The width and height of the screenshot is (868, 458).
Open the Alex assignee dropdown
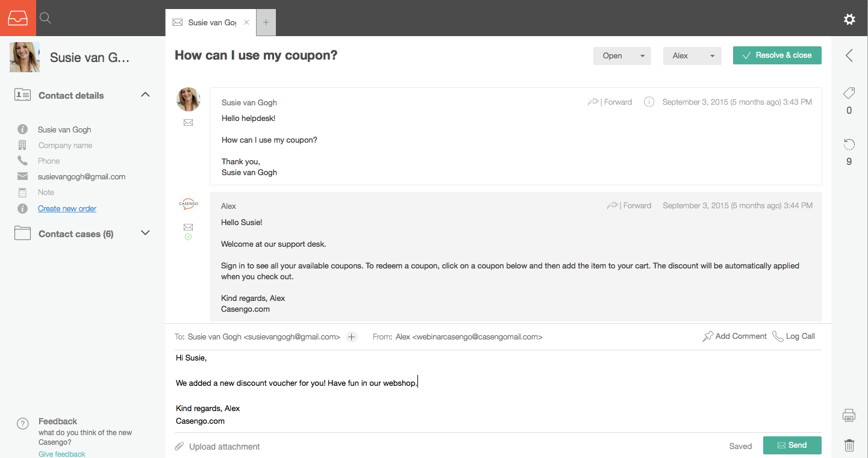point(692,55)
